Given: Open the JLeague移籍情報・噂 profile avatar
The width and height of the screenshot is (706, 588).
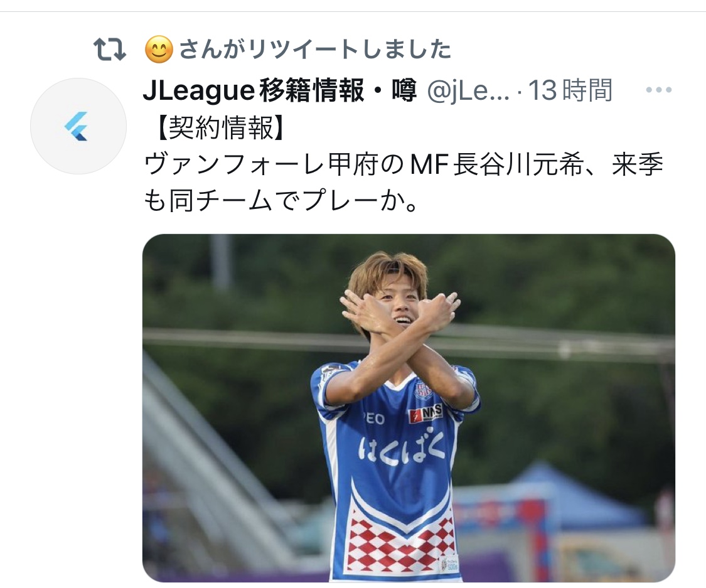Looking at the screenshot, I should point(78,126).
